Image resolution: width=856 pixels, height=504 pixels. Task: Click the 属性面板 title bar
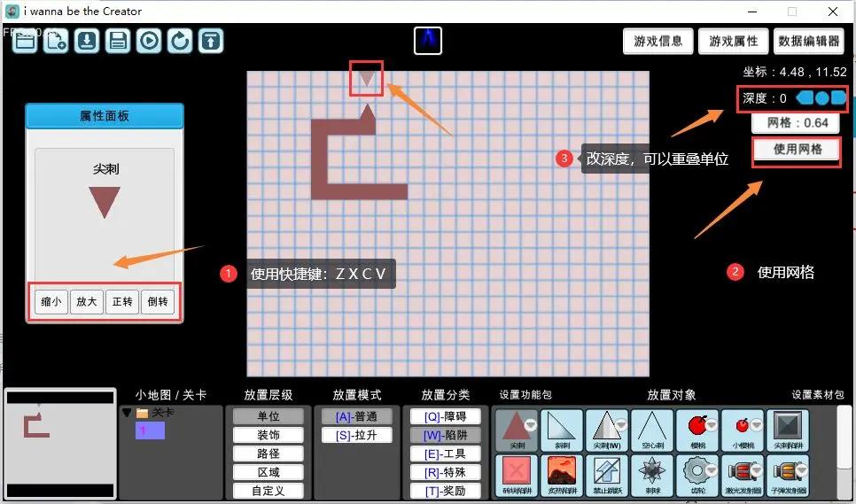105,116
